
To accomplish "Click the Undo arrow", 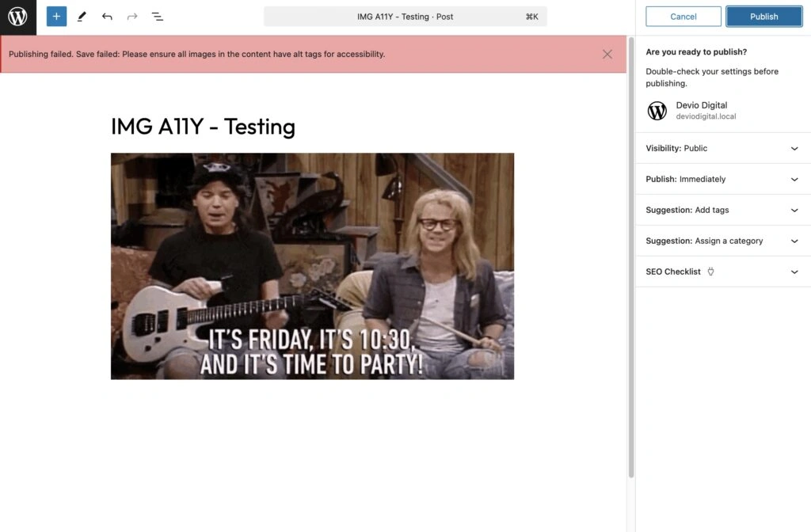I will click(x=107, y=17).
